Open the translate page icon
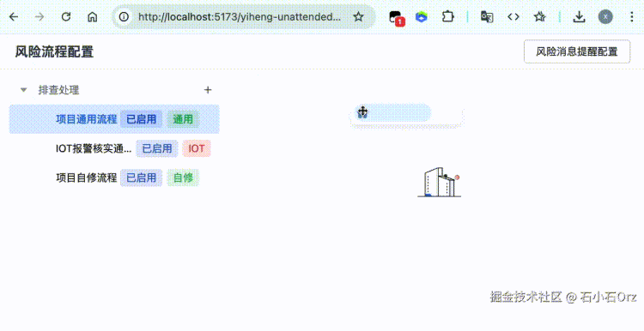This screenshot has width=644, height=331. 487,17
